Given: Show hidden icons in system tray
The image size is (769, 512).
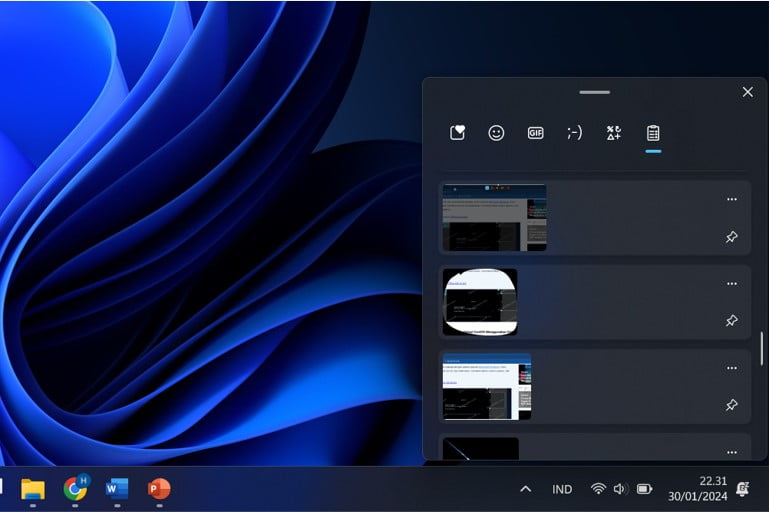Looking at the screenshot, I should point(524,489).
